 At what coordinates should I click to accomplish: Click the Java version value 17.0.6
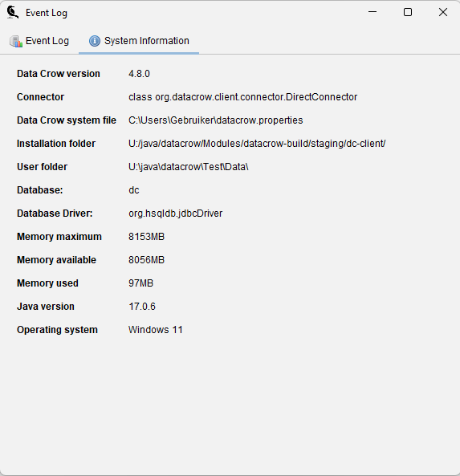142,307
